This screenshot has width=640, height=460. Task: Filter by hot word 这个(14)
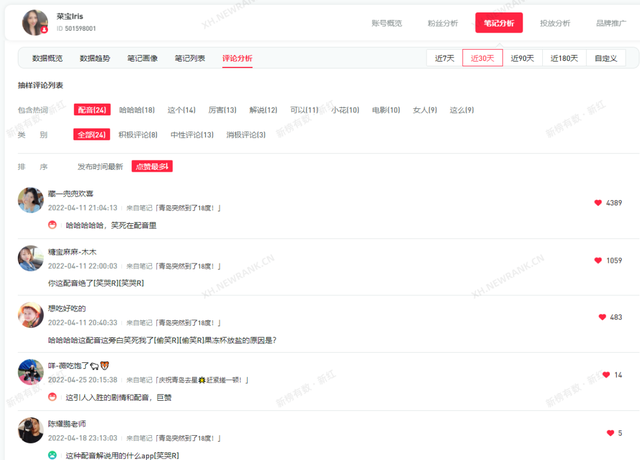182,110
